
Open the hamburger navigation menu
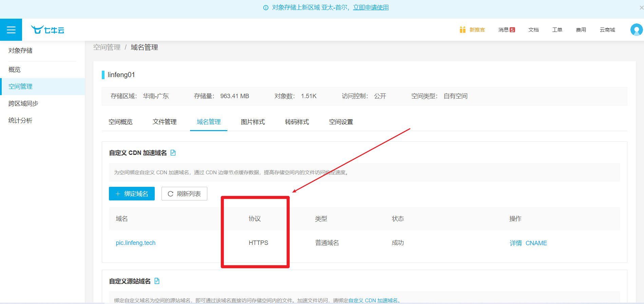pyautogui.click(x=11, y=30)
